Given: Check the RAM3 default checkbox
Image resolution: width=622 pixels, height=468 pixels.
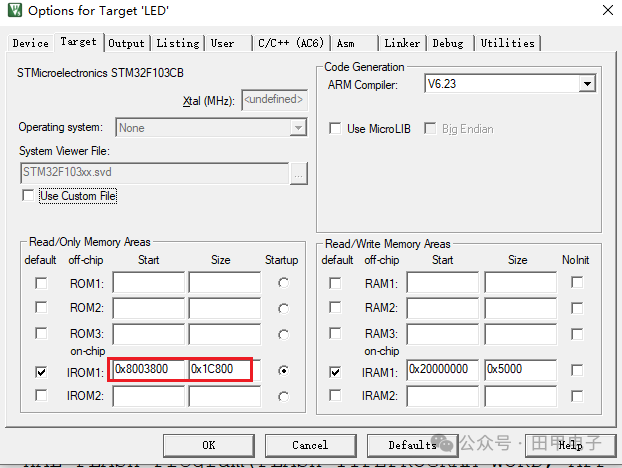Looking at the screenshot, I should [335, 333].
